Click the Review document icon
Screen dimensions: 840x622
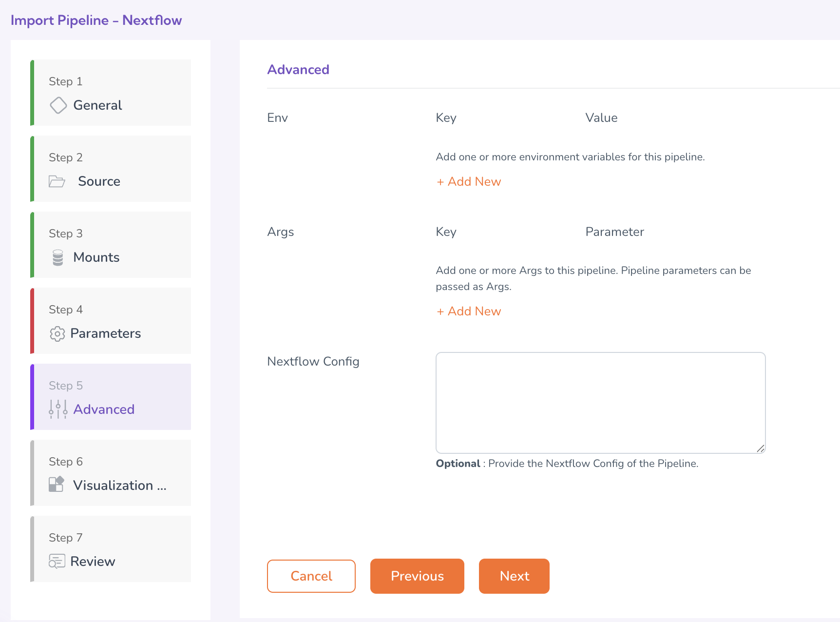click(57, 561)
